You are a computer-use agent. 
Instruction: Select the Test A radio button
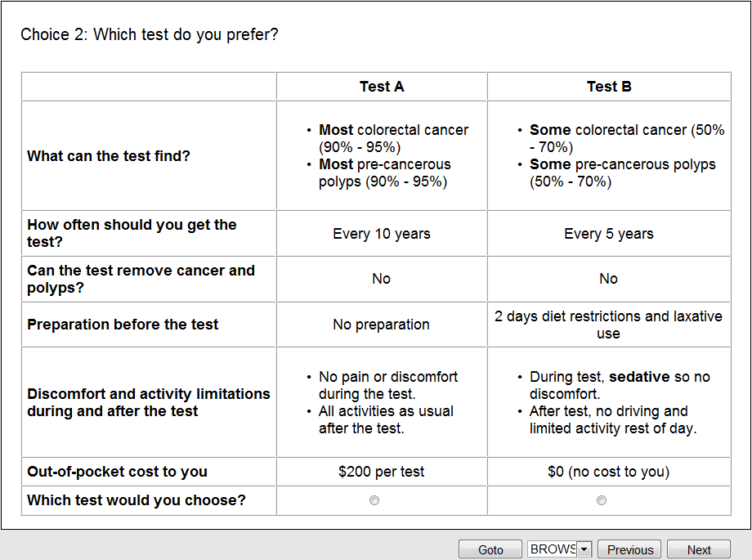click(x=374, y=500)
